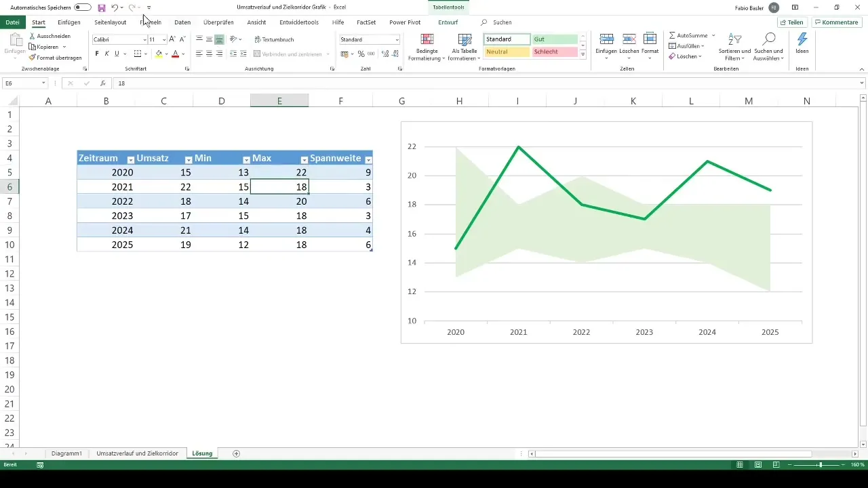Image resolution: width=868 pixels, height=488 pixels.
Task: Open the Überprüfen ribbon tab
Action: (218, 22)
